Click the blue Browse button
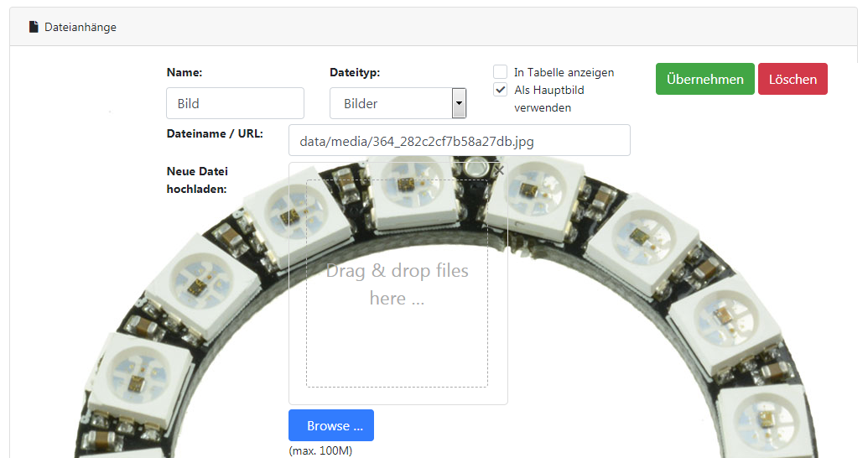This screenshot has height=458, width=868. [331, 425]
